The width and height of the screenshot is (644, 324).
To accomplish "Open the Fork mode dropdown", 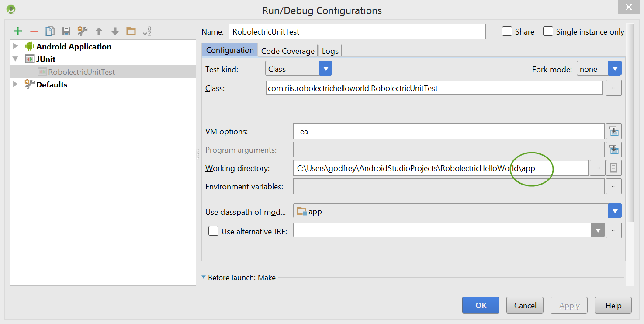I will tap(615, 69).
